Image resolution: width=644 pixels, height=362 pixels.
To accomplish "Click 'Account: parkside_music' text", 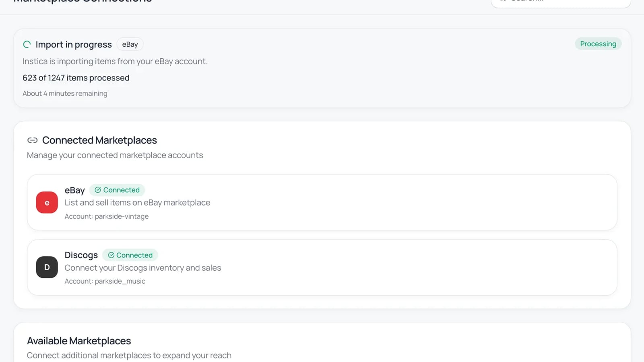I will [105, 281].
